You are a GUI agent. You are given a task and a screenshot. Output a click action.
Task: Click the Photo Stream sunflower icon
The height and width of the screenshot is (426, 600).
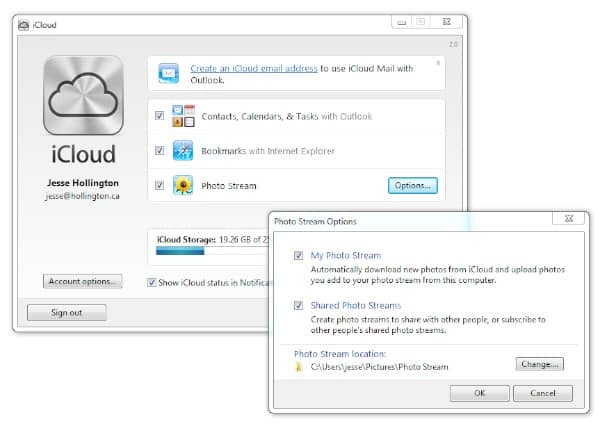click(x=183, y=185)
